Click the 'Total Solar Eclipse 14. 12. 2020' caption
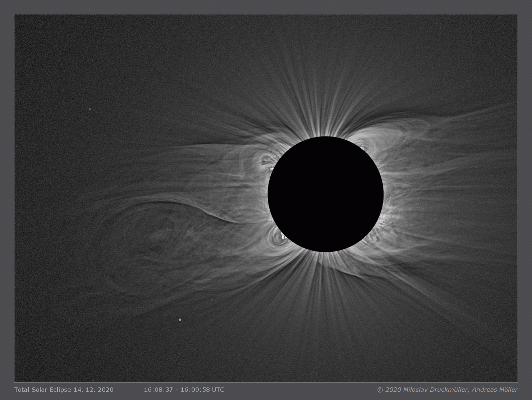The height and width of the screenshot is (400, 532). coord(64,390)
